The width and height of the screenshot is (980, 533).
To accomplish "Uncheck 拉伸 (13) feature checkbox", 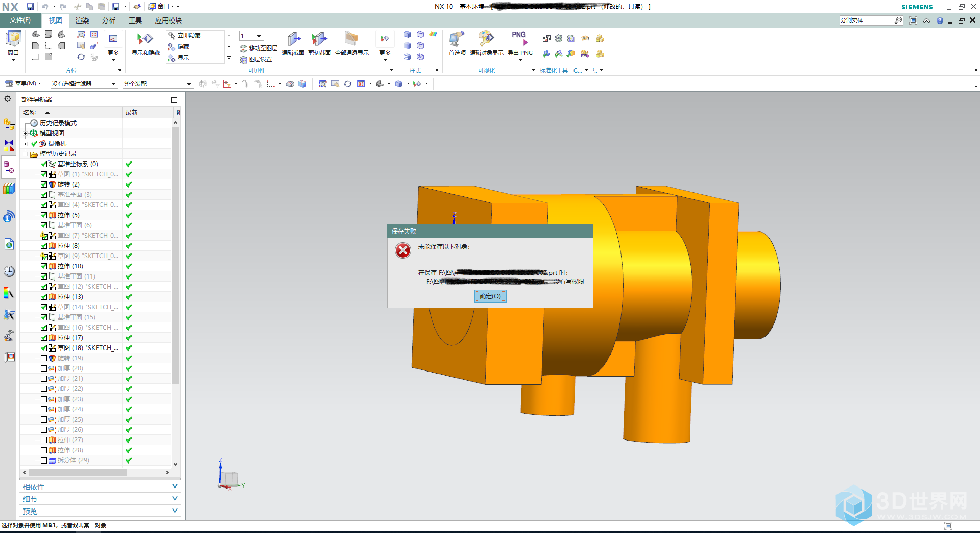I will pos(44,297).
